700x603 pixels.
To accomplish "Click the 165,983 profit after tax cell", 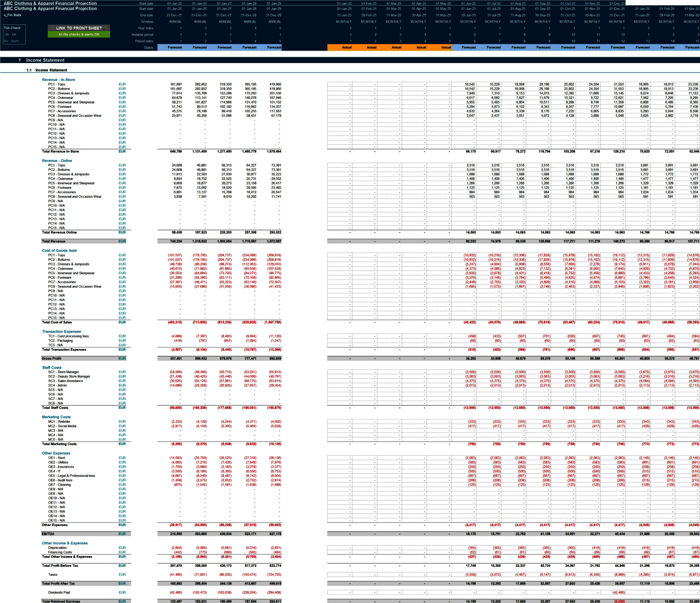I will 176,584.
